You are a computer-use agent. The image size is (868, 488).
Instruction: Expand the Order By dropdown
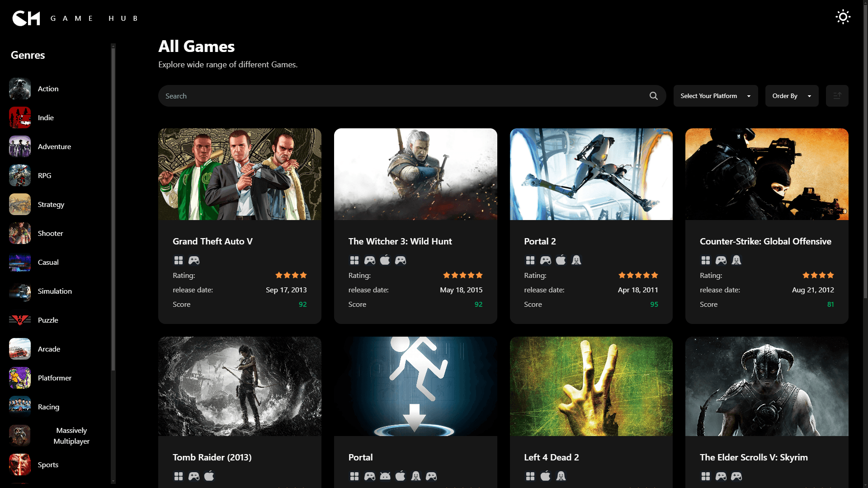(791, 96)
